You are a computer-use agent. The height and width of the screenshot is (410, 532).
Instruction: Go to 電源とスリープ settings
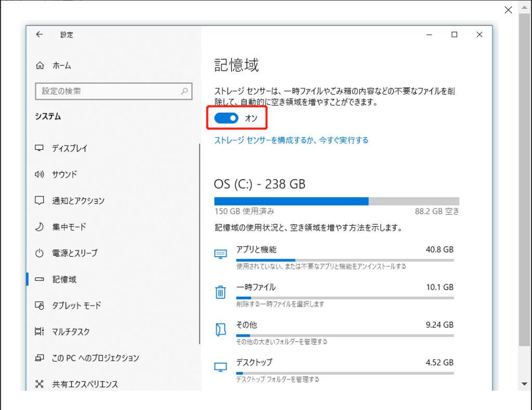[x=75, y=253]
